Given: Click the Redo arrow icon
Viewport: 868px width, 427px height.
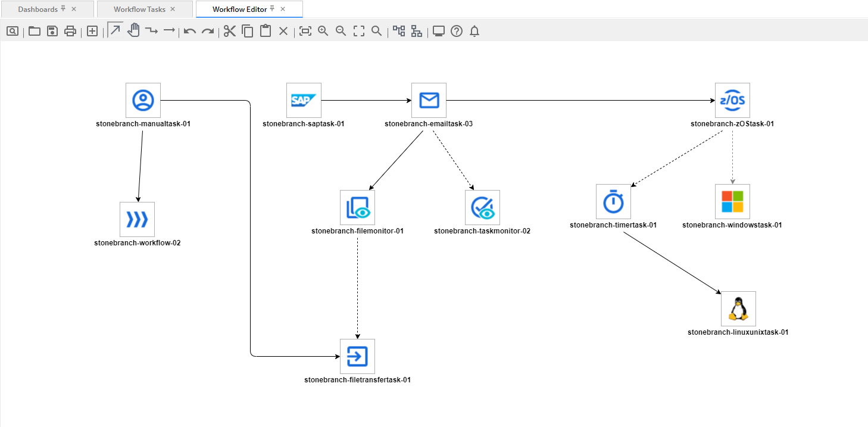Looking at the screenshot, I should (x=207, y=31).
